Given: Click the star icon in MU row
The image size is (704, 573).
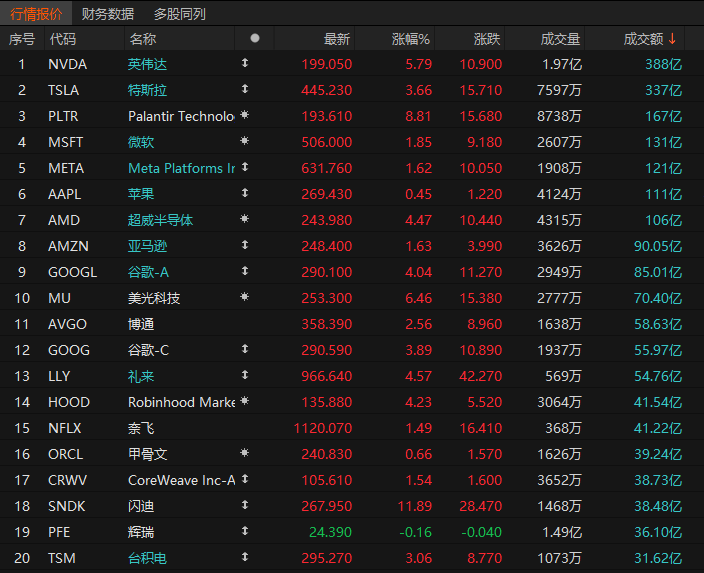Looking at the screenshot, I should (245, 297).
